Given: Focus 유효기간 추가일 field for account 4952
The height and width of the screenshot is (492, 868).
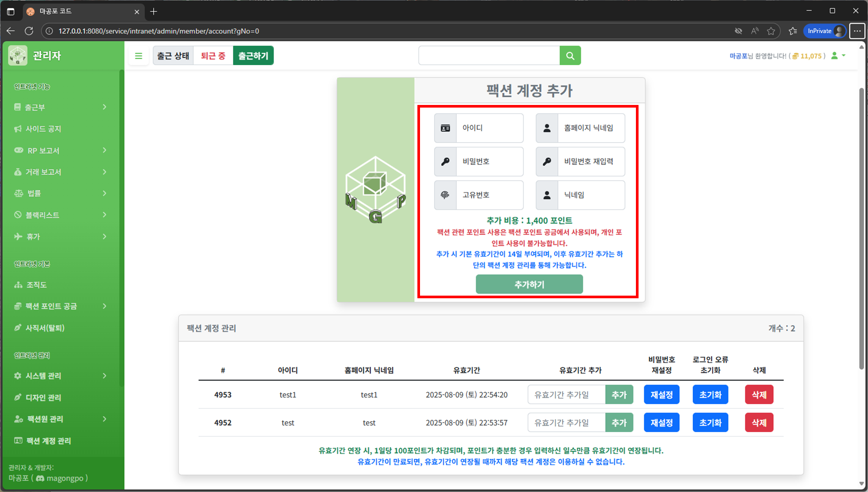Looking at the screenshot, I should tap(567, 423).
